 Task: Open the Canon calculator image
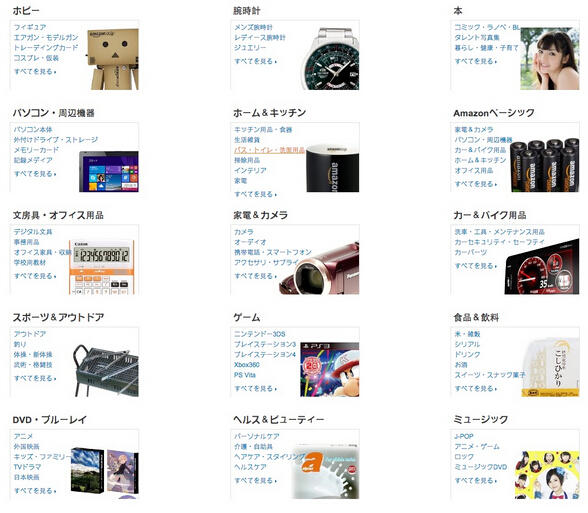click(x=102, y=267)
